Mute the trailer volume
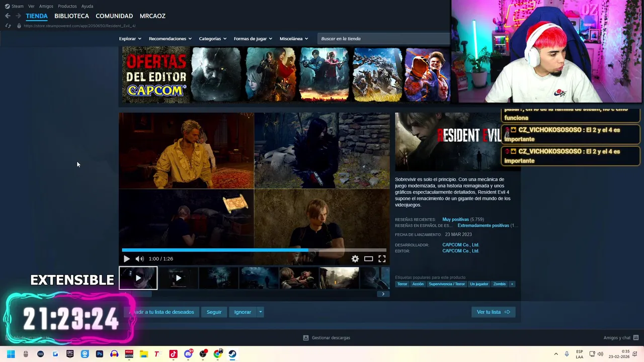 click(x=139, y=259)
